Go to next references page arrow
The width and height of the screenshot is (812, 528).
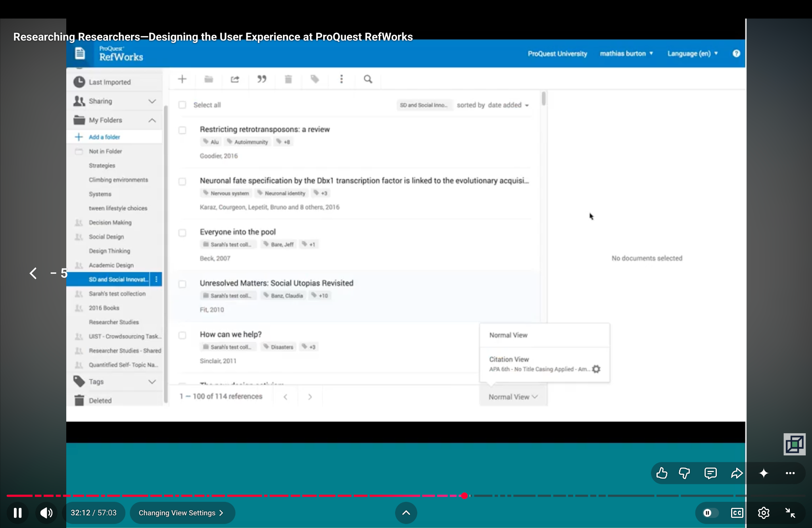[310, 397]
